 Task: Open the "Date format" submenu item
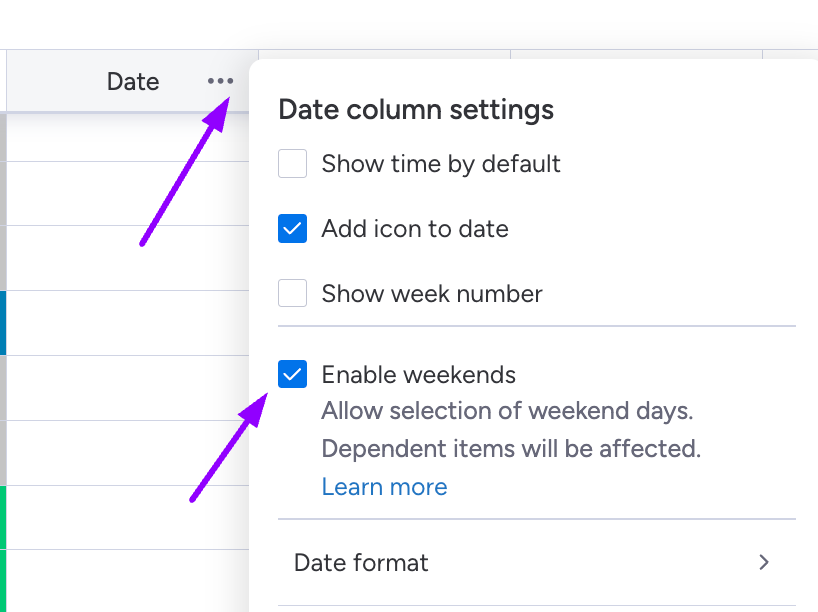[x=360, y=563]
